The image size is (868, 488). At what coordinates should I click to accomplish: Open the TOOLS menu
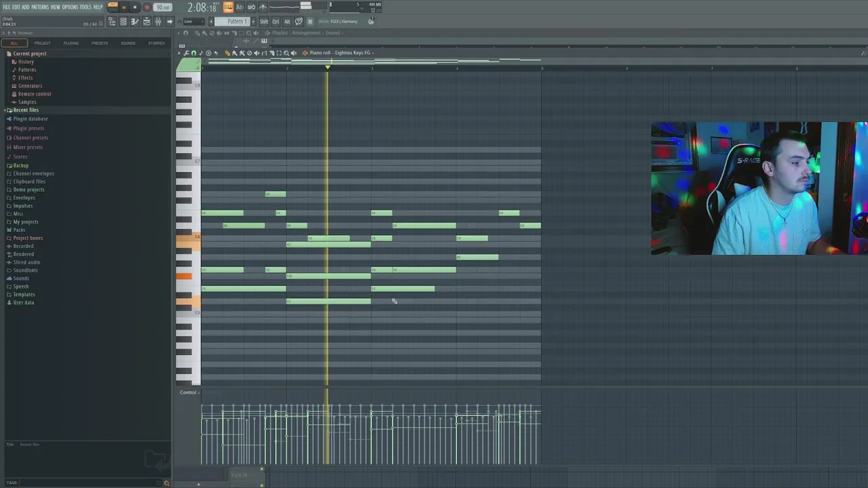tap(85, 7)
